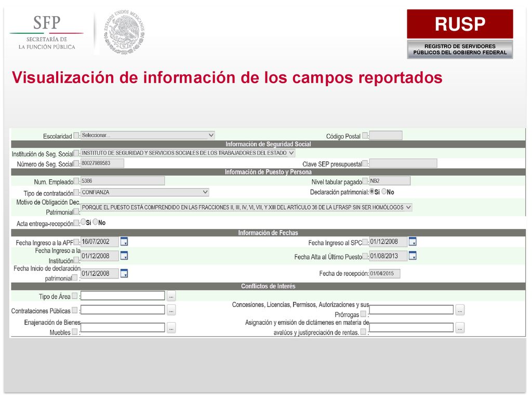The image size is (532, 399).
Task: Toggle the Fecha Ingreso a la APF checkbox
Action: click(76, 242)
